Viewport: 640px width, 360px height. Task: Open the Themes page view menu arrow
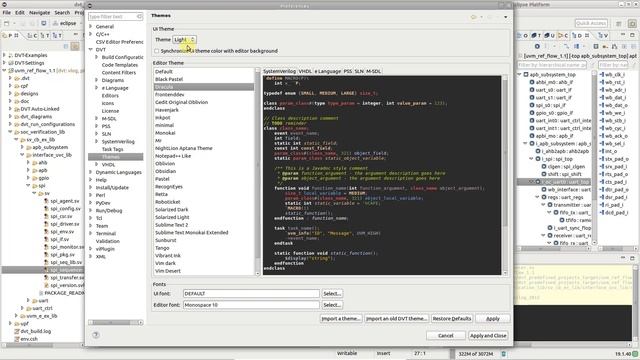(x=505, y=17)
